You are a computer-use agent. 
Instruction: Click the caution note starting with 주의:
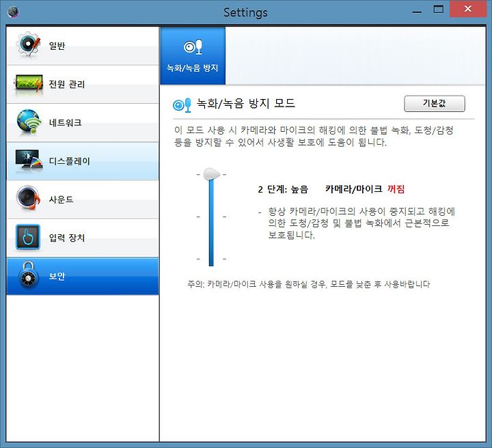308,284
